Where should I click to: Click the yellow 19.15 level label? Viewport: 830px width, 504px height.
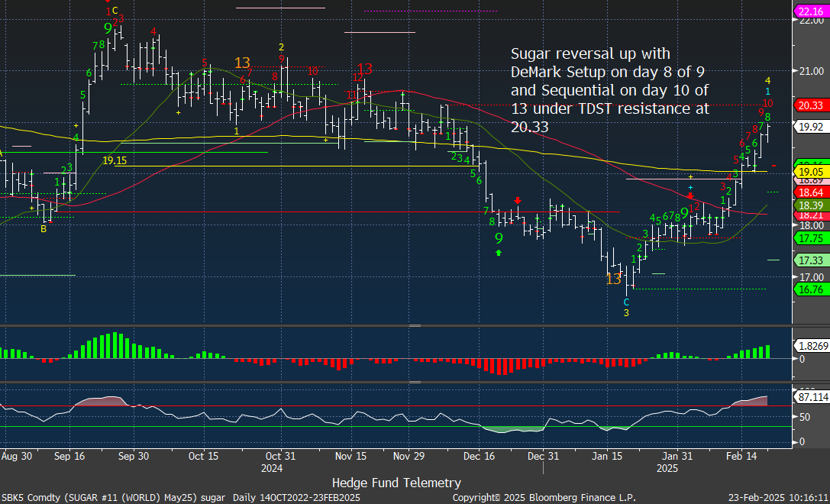(x=115, y=160)
